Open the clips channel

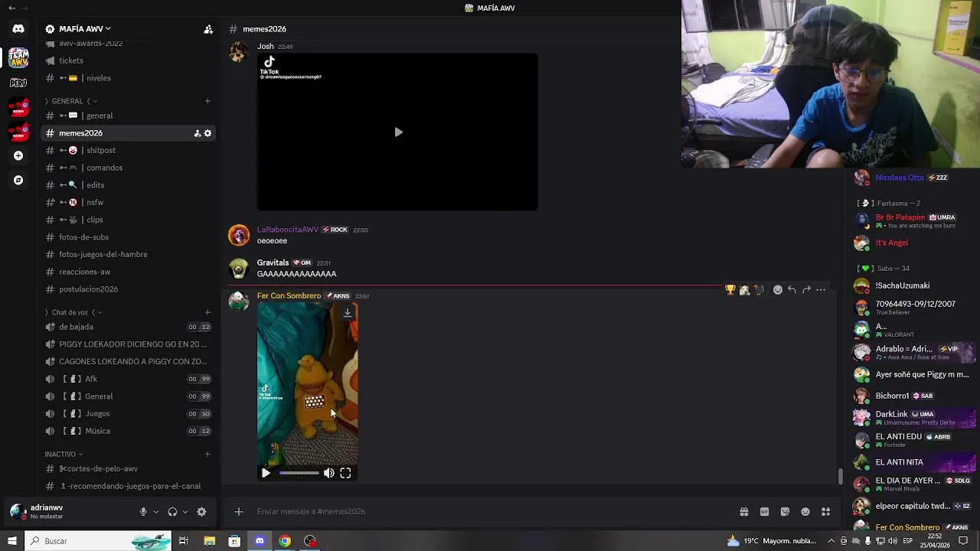click(x=129, y=220)
